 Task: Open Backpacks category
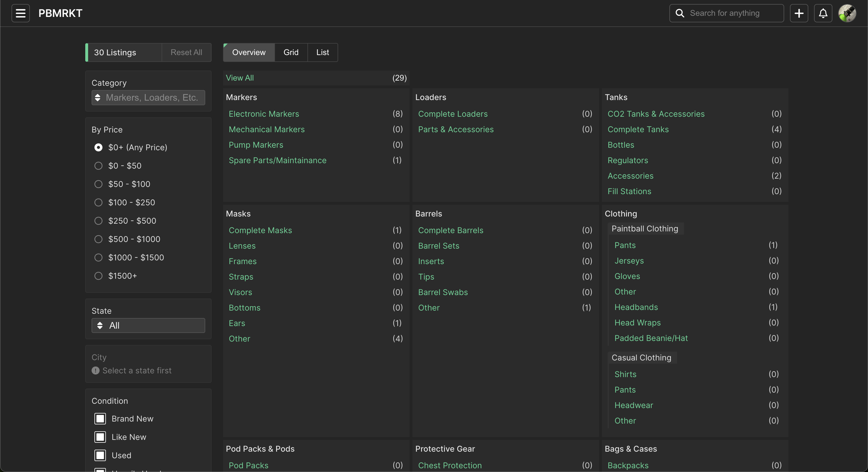point(628,465)
